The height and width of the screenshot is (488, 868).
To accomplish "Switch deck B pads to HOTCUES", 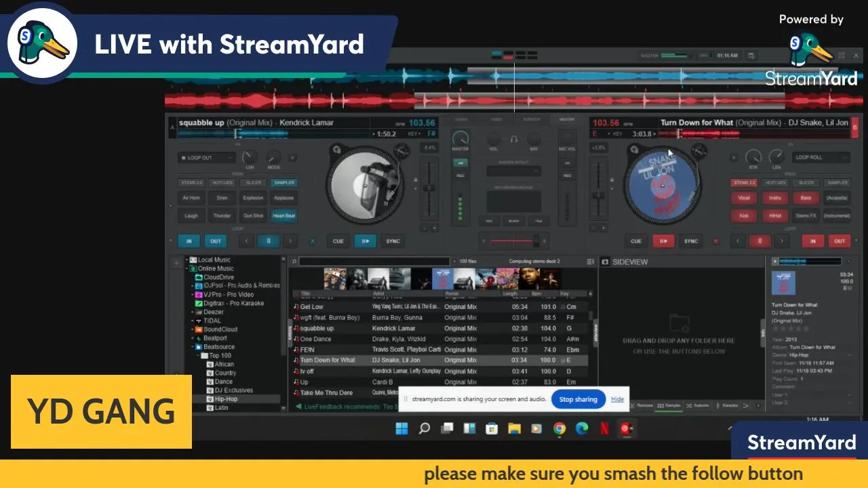I will pyautogui.click(x=776, y=182).
